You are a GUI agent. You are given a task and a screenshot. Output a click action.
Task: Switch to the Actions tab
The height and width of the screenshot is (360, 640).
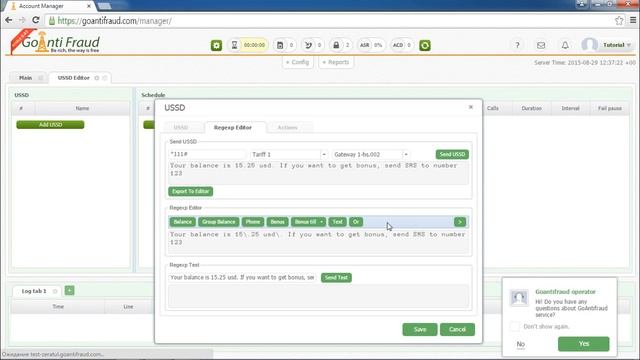(288, 127)
